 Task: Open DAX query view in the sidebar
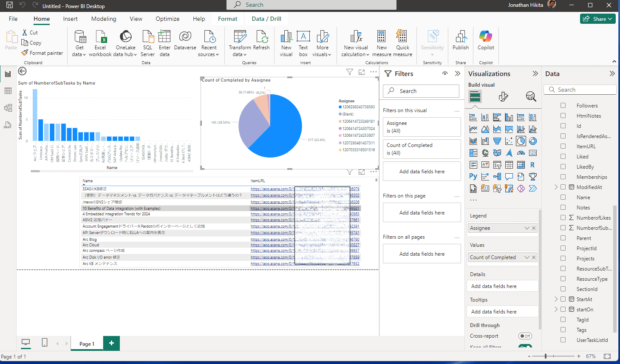coord(8,124)
